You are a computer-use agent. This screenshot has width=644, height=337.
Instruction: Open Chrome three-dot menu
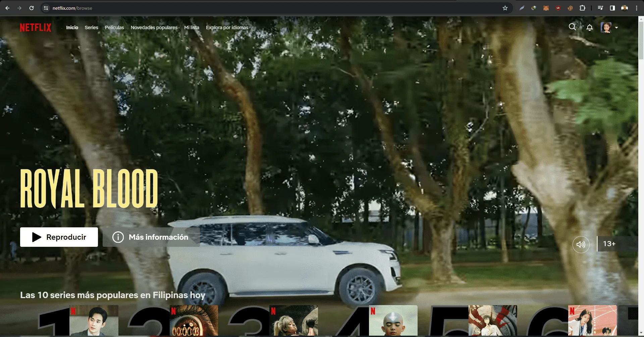(x=637, y=8)
